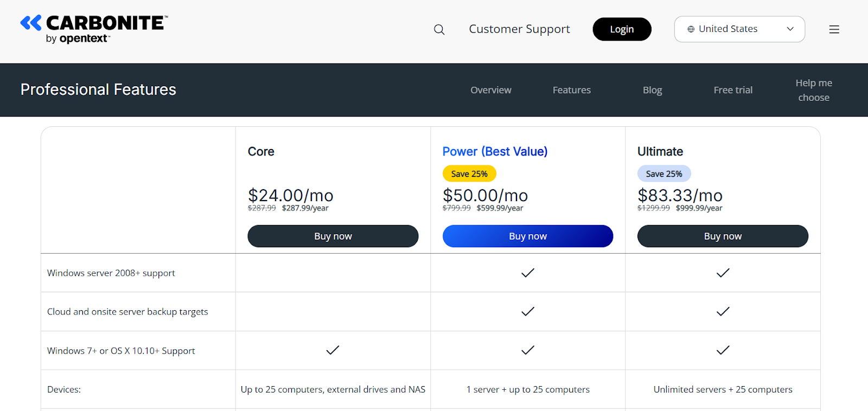Viewport: 868px width, 411px height.
Task: Open the search magnifier icon
Action: point(439,29)
